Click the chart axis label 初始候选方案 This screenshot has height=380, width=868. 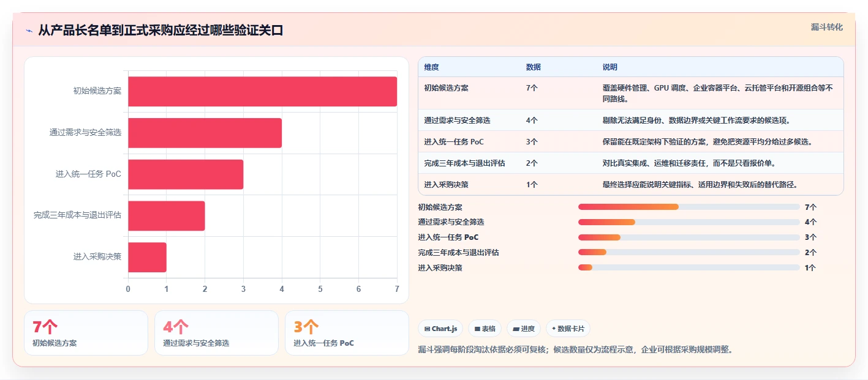coord(97,91)
